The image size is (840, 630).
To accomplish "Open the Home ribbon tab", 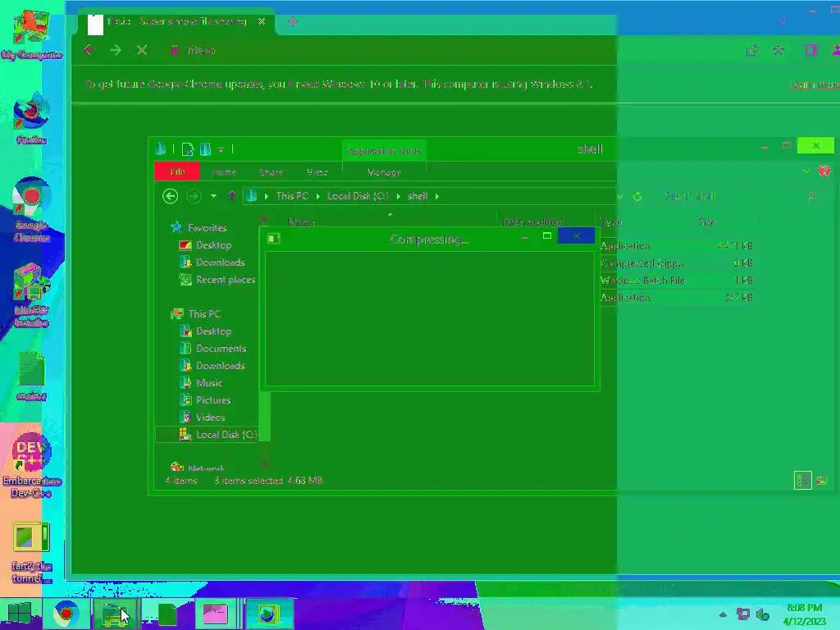I will 224,172.
